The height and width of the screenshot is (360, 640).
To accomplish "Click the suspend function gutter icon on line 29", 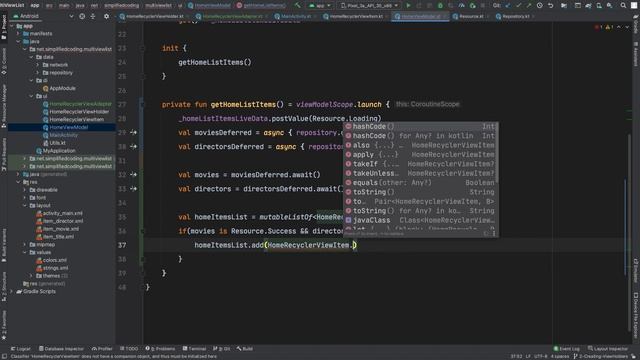I will point(133,132).
